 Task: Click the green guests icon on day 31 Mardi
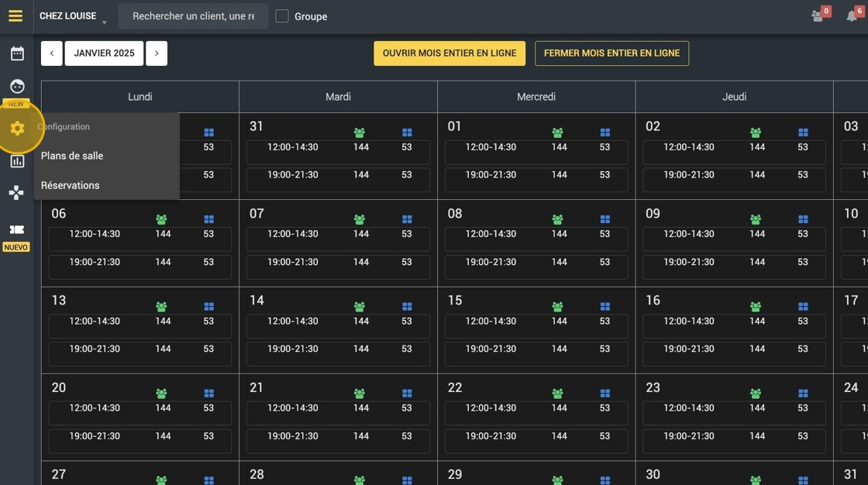point(360,132)
